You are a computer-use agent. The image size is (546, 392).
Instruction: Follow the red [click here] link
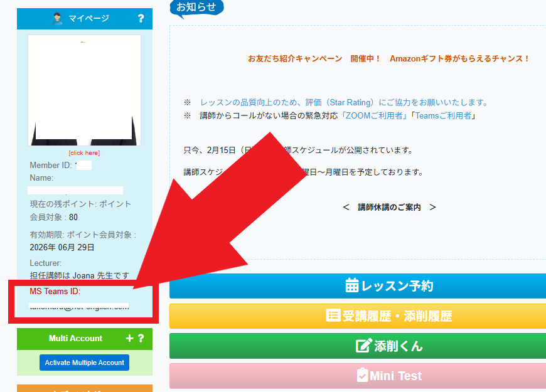pos(84,153)
